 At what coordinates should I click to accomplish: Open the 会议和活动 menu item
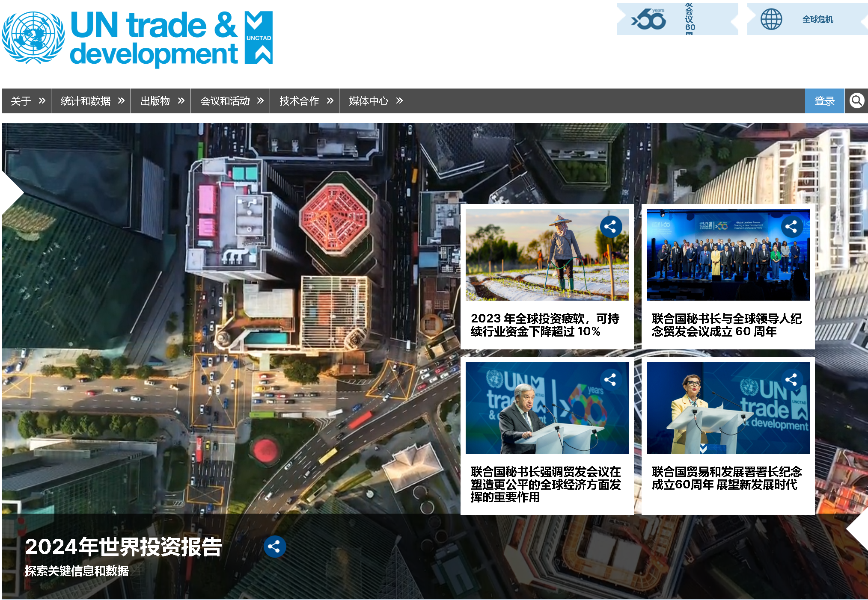[230, 101]
